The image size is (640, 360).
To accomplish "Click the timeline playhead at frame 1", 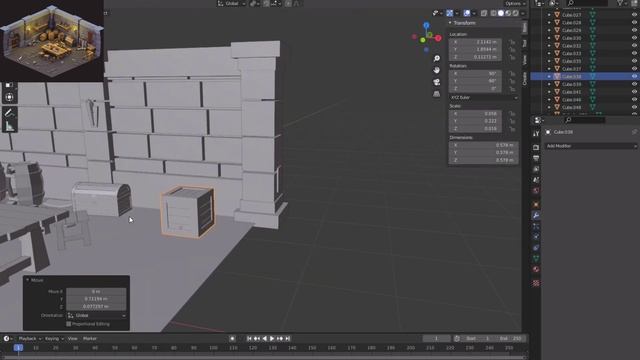I will pyautogui.click(x=18, y=348).
